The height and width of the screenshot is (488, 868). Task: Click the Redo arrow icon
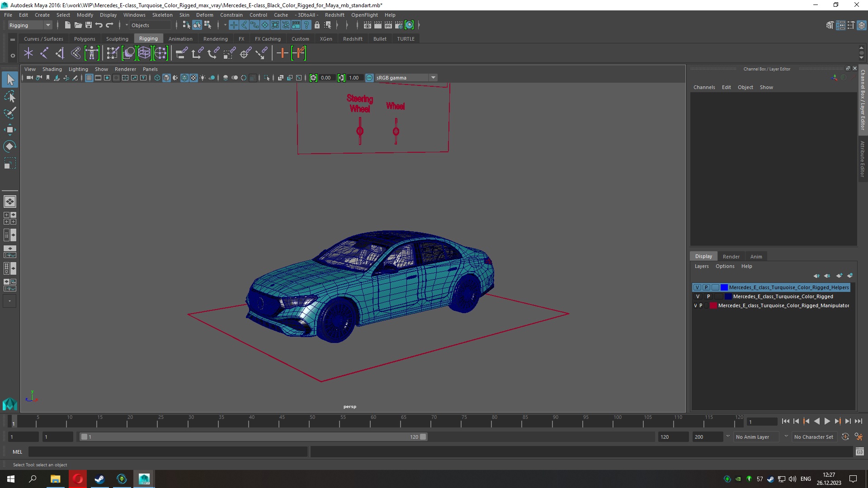109,25
